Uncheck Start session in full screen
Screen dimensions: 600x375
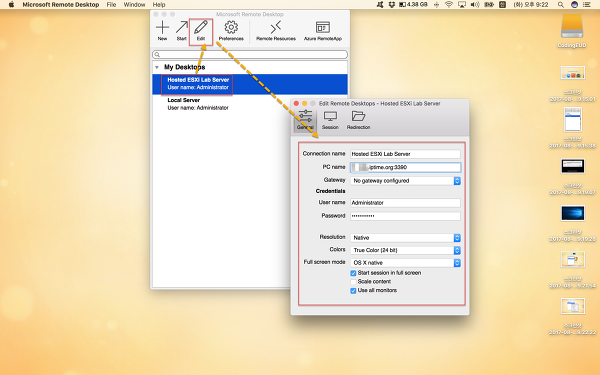(353, 273)
